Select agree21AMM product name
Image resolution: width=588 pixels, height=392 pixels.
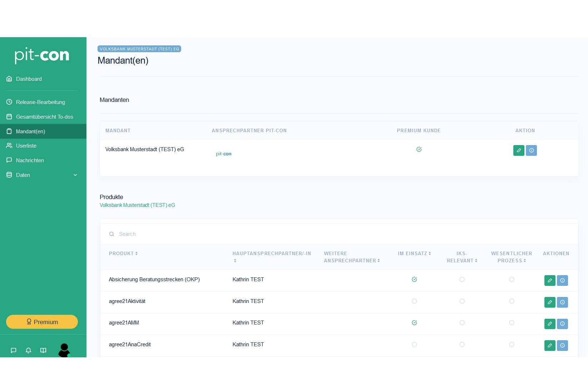coord(124,323)
